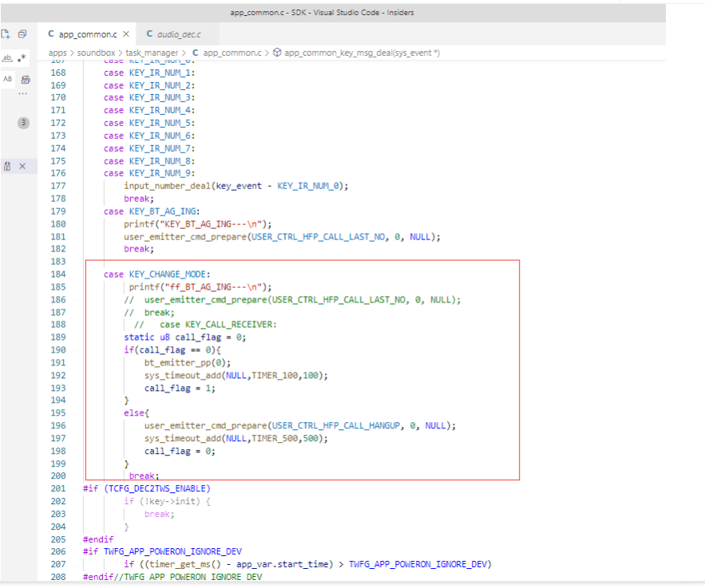The width and height of the screenshot is (705, 588).
Task: Click "bt_emitter_pp(0);" on line 191
Action: tap(188, 363)
